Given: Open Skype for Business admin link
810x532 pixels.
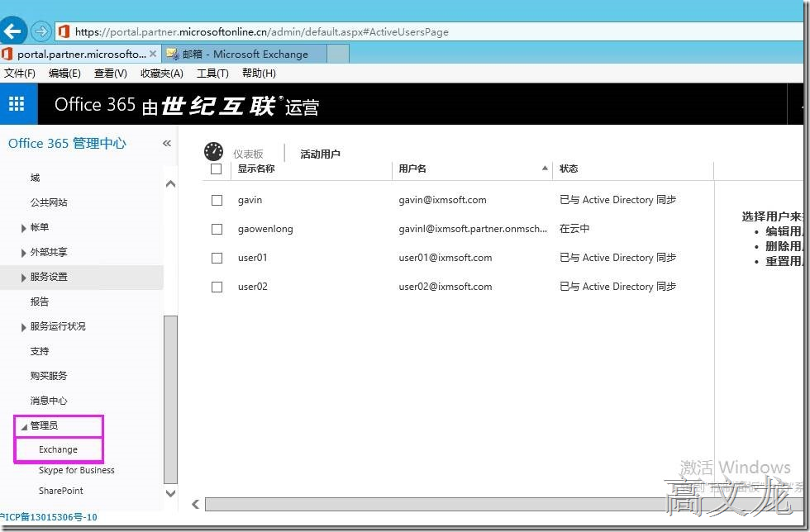Looking at the screenshot, I should [76, 470].
